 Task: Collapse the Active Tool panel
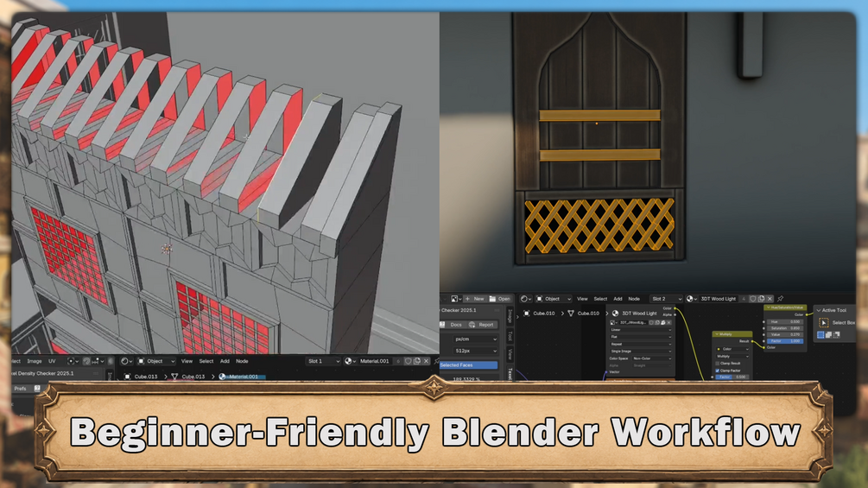pyautogui.click(x=819, y=310)
